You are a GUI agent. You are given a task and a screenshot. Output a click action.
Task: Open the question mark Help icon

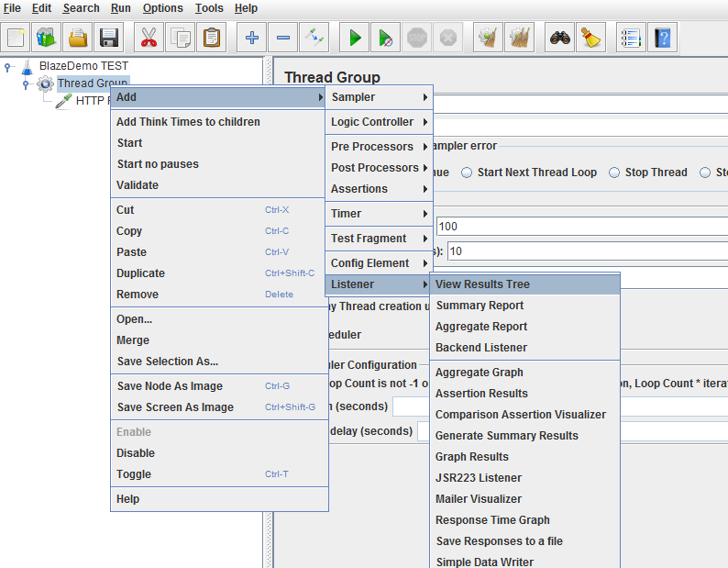(x=662, y=38)
